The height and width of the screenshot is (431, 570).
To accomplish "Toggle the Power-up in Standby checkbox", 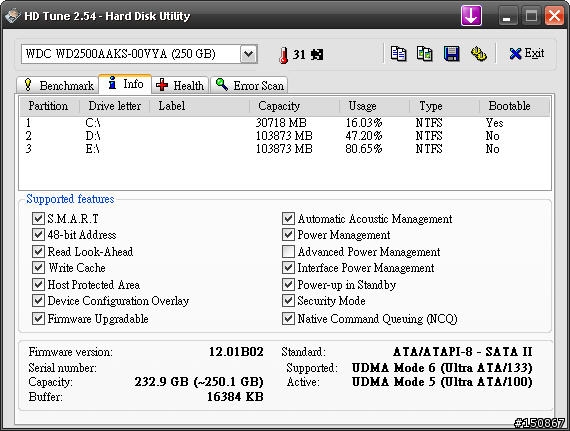I will [x=288, y=284].
